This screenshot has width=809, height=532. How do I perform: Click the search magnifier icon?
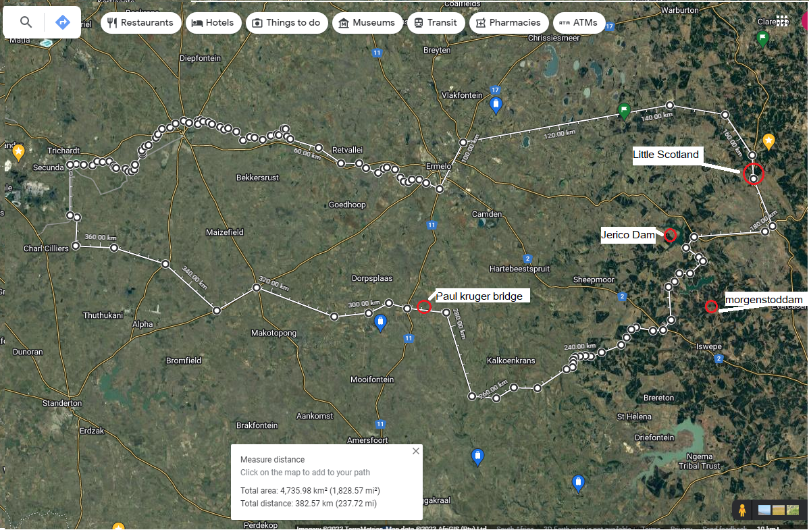(x=26, y=22)
